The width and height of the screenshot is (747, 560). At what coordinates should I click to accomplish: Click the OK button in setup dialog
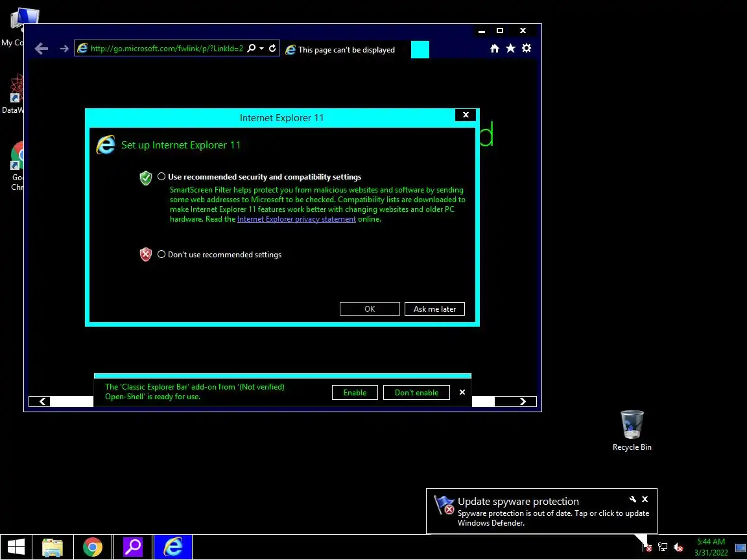370,309
